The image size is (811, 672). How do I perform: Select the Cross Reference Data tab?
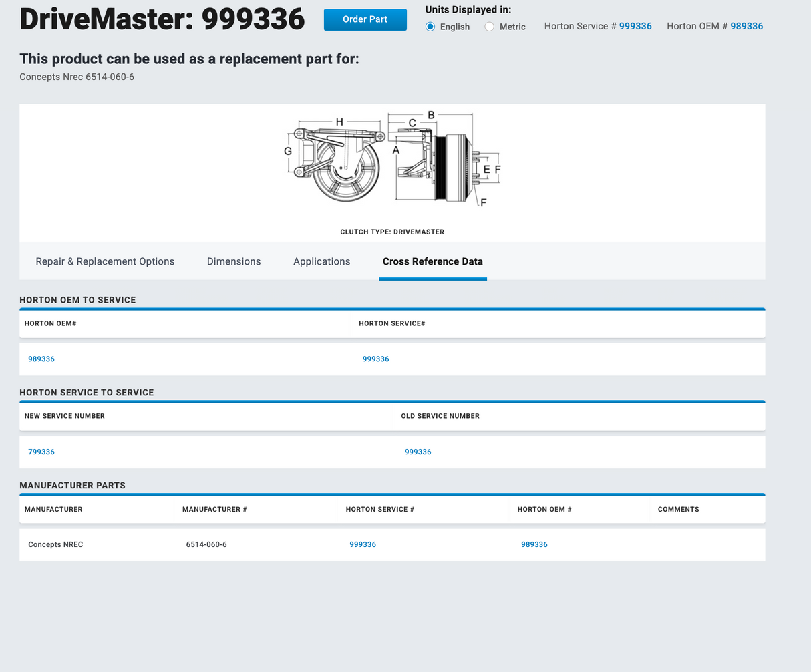[432, 261]
